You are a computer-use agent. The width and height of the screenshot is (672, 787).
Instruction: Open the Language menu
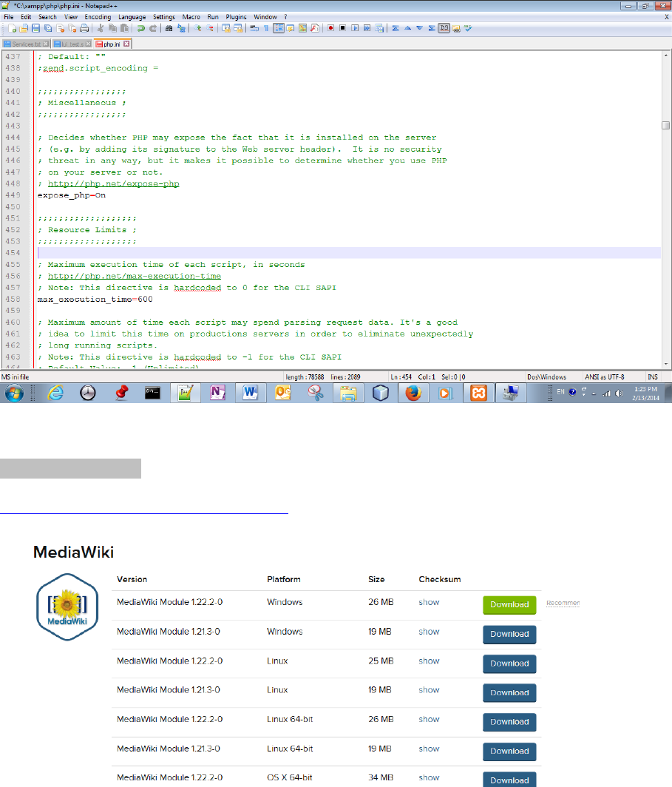132,16
